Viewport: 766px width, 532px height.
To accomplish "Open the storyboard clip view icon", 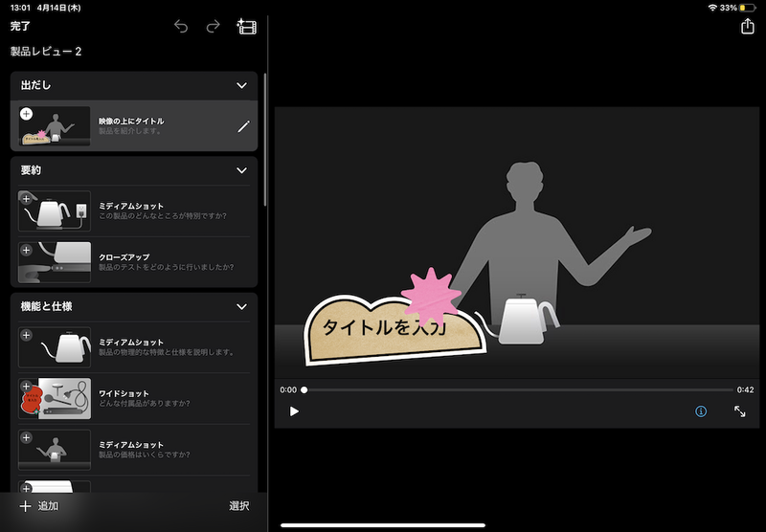I will click(247, 27).
